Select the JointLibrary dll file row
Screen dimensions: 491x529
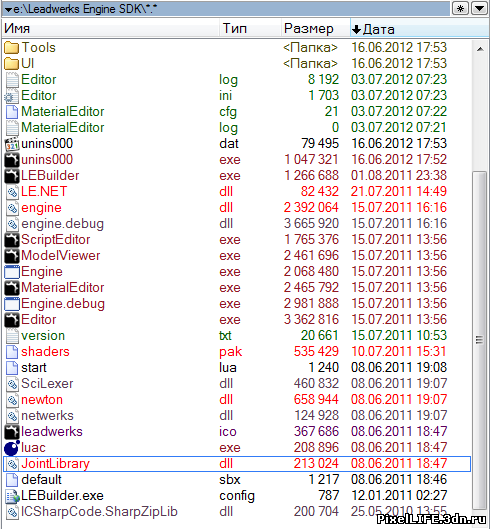(x=237, y=464)
